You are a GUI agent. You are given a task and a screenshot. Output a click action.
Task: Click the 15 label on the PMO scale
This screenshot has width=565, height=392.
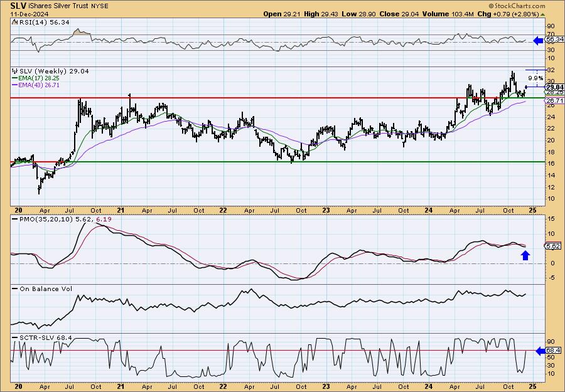coord(551,218)
